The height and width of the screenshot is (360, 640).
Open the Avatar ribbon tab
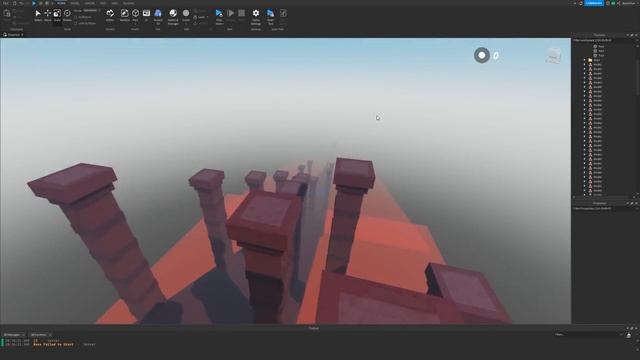click(89, 3)
